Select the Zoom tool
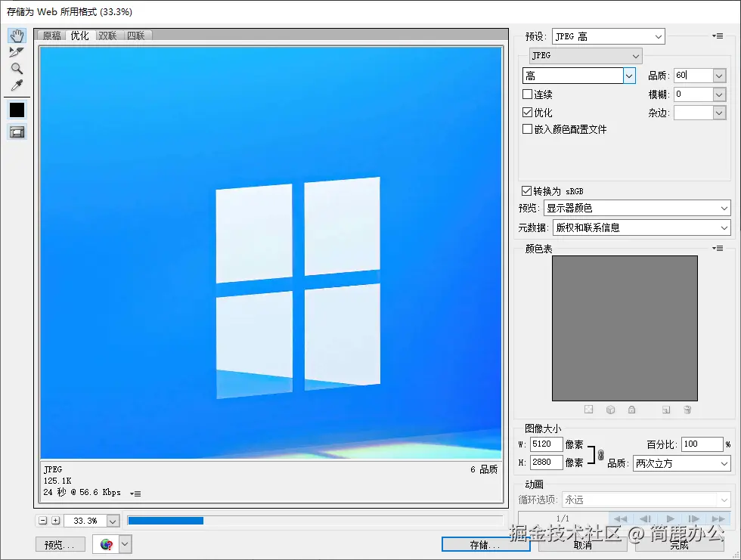 pos(17,69)
